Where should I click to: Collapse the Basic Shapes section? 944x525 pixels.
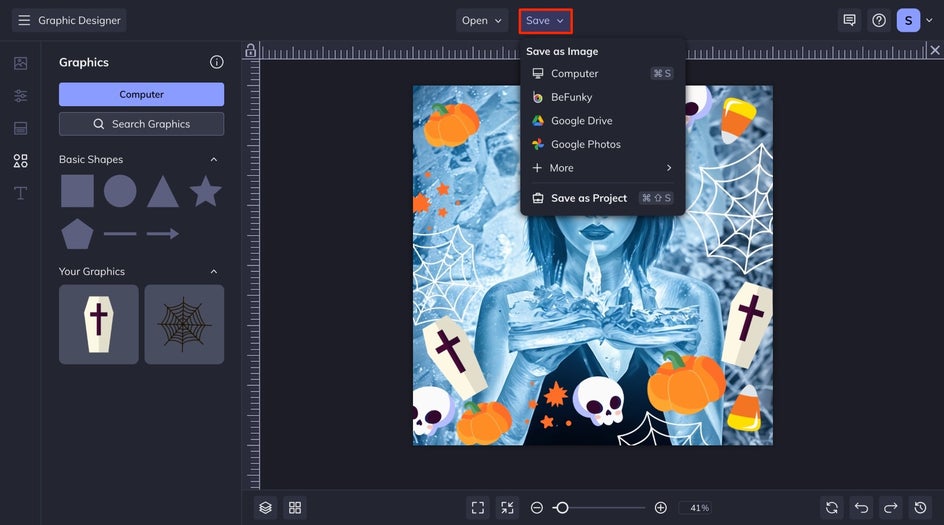[214, 160]
